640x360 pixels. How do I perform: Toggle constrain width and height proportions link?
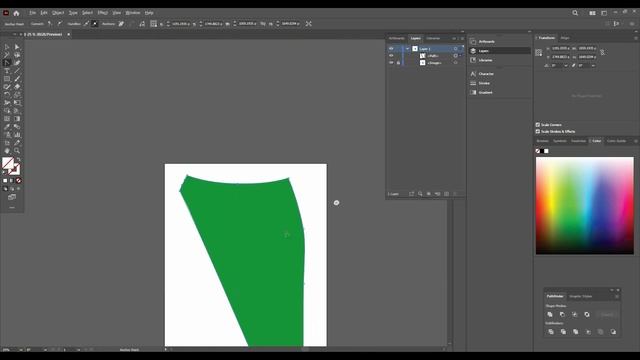click(602, 53)
